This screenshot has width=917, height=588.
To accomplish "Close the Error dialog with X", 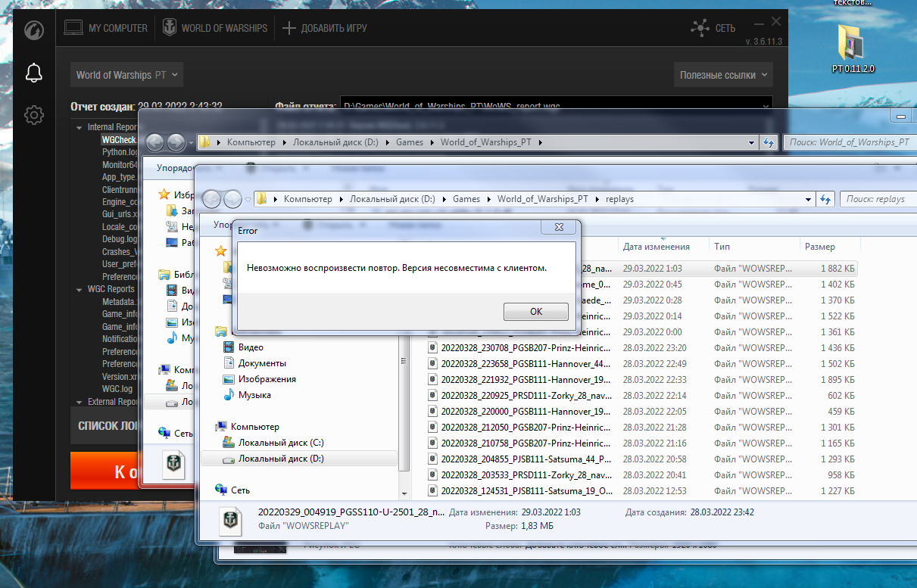I will 560,227.
